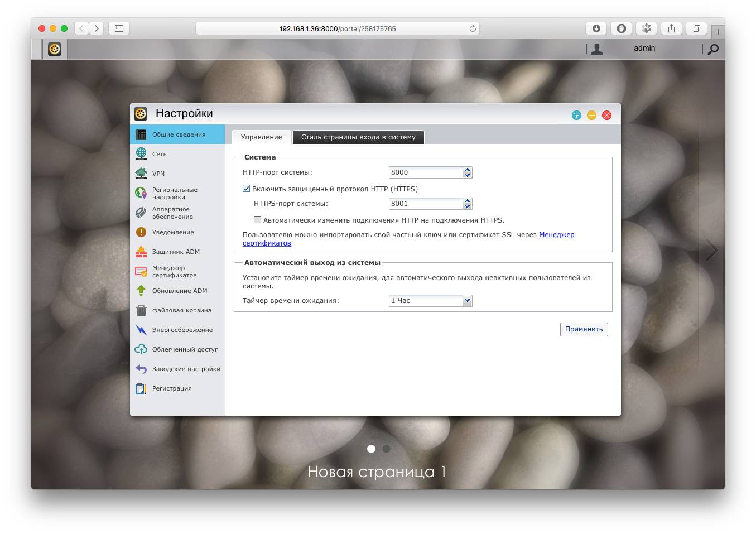Increase HTTPS-порт системы value
The image size is (756, 534).
click(468, 201)
